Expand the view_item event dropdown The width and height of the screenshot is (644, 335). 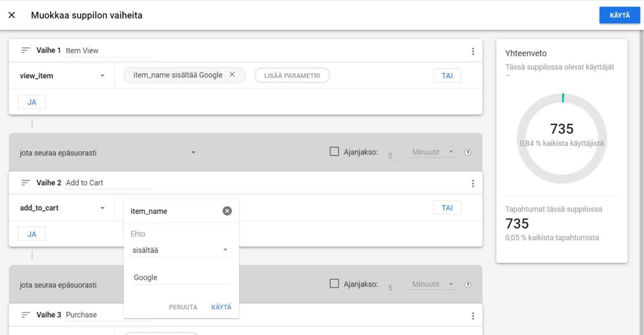click(103, 76)
